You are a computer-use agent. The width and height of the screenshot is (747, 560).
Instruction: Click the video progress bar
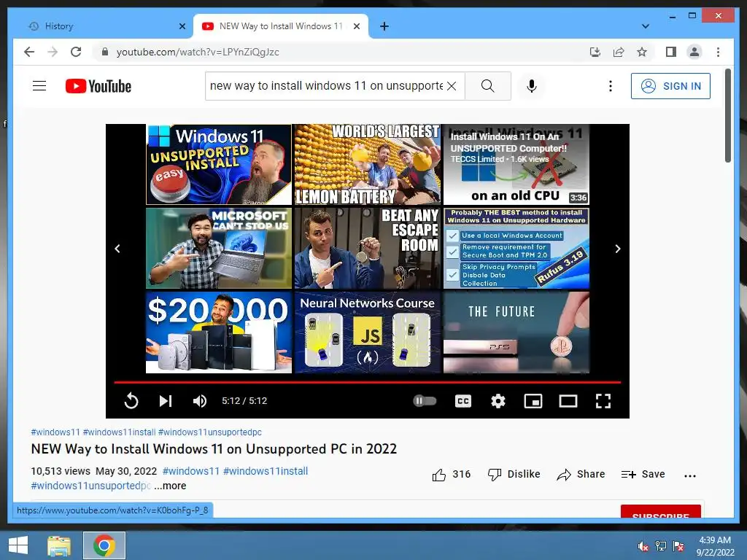(368, 382)
